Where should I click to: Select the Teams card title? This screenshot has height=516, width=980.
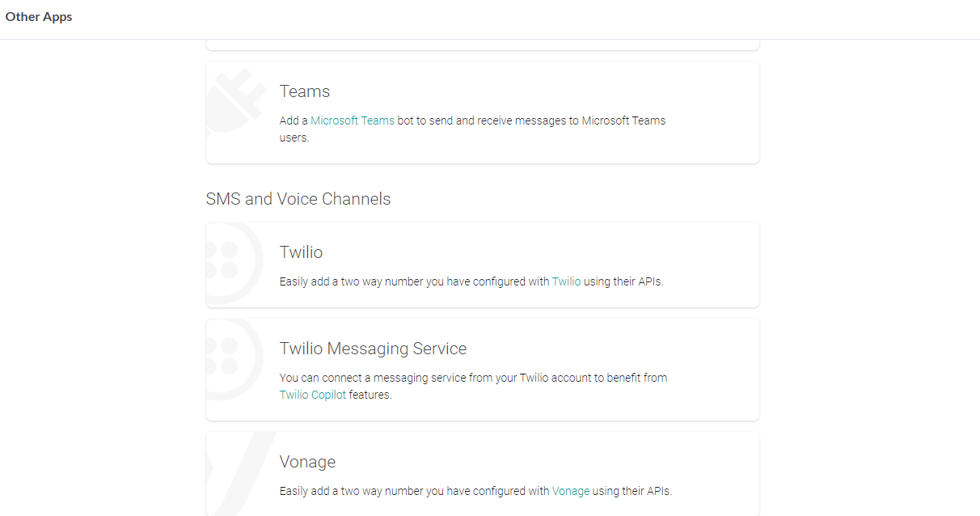point(305,91)
